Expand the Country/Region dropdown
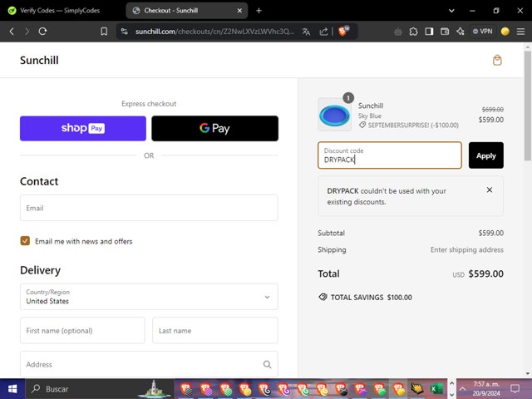Image resolution: width=532 pixels, height=399 pixels. click(149, 297)
